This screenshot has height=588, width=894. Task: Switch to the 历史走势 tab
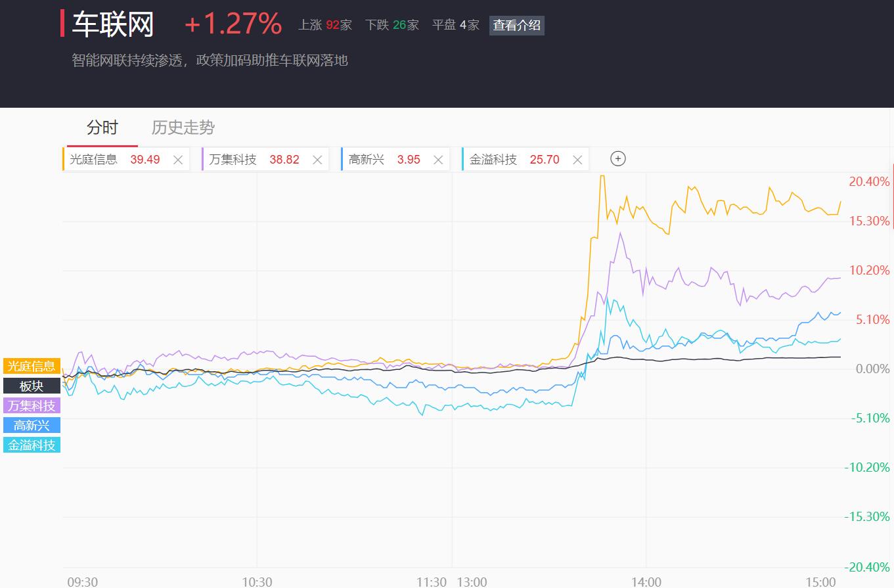coord(183,127)
